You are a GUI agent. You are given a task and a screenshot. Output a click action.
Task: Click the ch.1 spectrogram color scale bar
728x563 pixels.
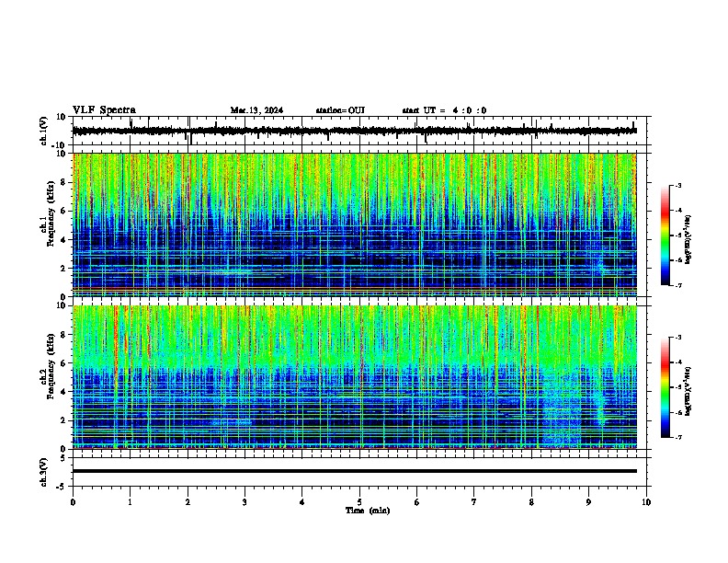665,236
